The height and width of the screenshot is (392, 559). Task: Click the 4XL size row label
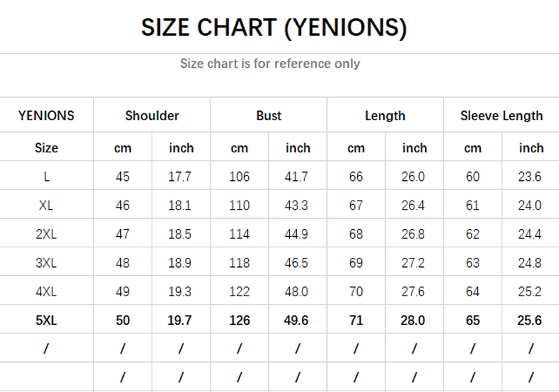pos(46,291)
